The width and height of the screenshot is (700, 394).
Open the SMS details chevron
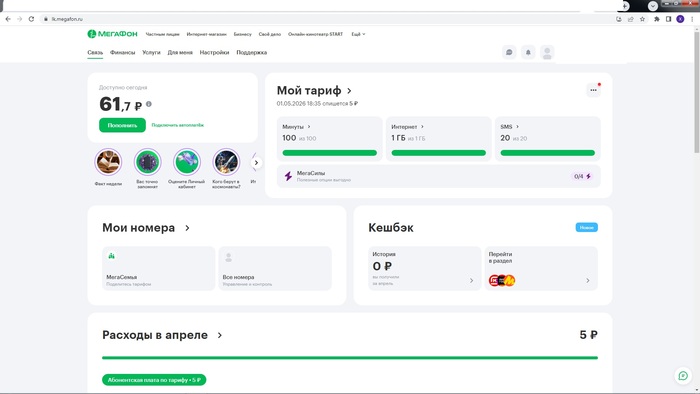tap(517, 127)
